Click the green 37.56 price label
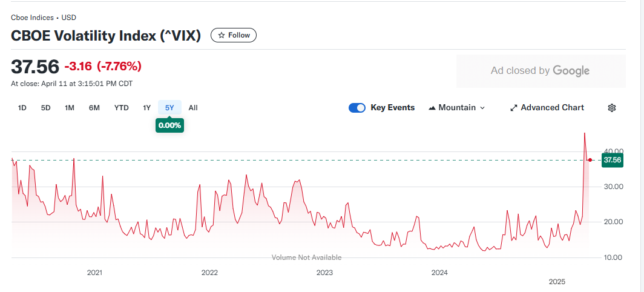The width and height of the screenshot is (644, 292). [612, 160]
